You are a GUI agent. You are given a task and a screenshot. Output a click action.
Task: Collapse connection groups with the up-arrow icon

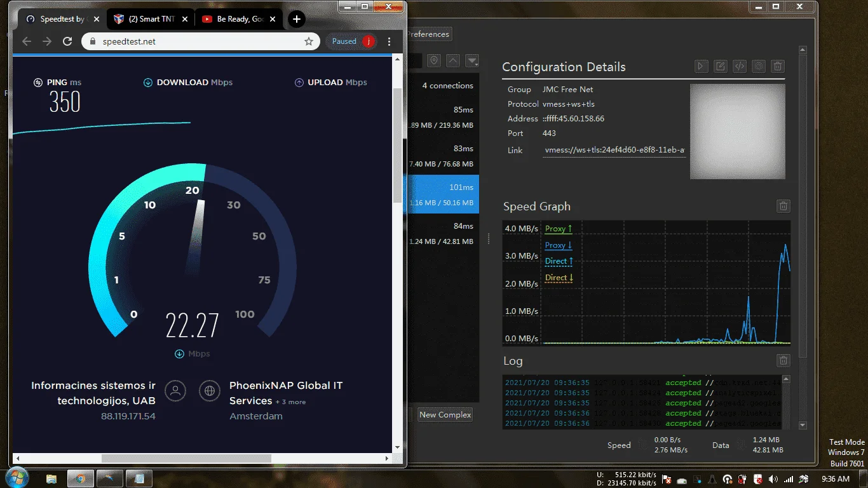453,60
